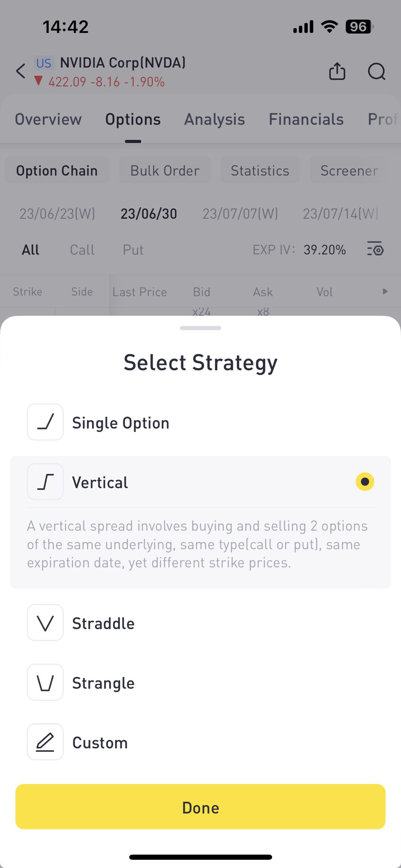Screen dimensions: 401x868
Task: Tap the Vertical spread step icon
Action: [45, 482]
